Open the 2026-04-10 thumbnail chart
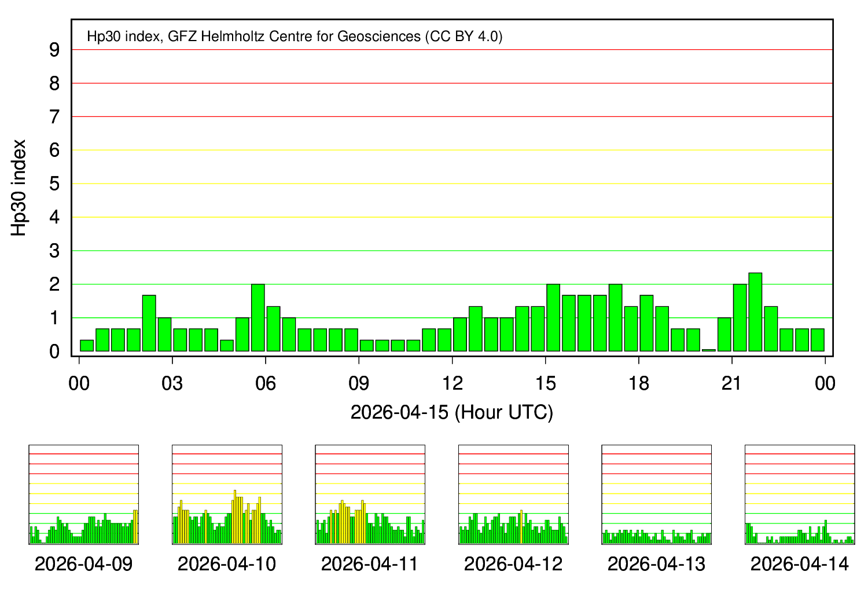This screenshot has height=608, width=868. 227,495
